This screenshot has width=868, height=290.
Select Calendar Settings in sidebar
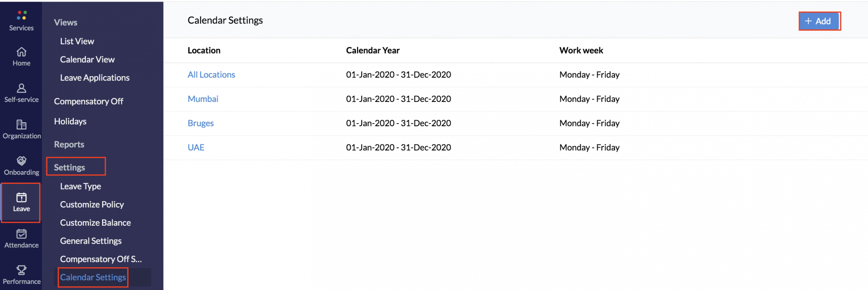point(93,277)
